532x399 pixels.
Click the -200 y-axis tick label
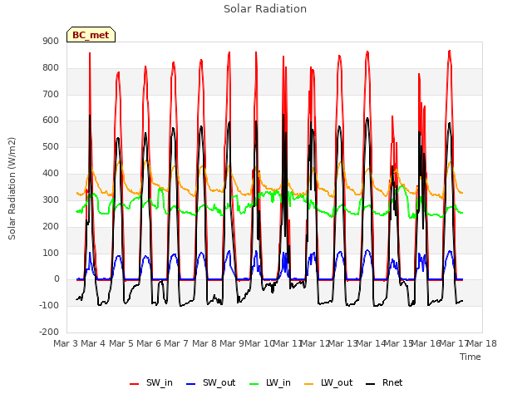pyautogui.click(x=49, y=332)
